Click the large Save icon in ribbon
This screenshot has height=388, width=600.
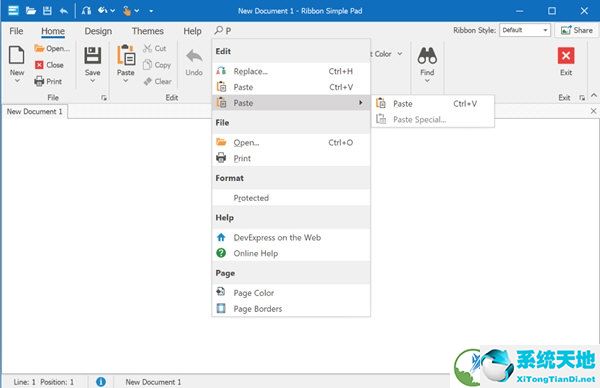pyautogui.click(x=93, y=55)
